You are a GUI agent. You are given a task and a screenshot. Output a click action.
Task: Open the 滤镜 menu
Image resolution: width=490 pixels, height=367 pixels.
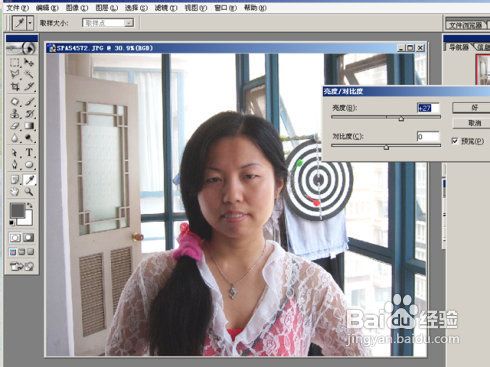point(166,7)
